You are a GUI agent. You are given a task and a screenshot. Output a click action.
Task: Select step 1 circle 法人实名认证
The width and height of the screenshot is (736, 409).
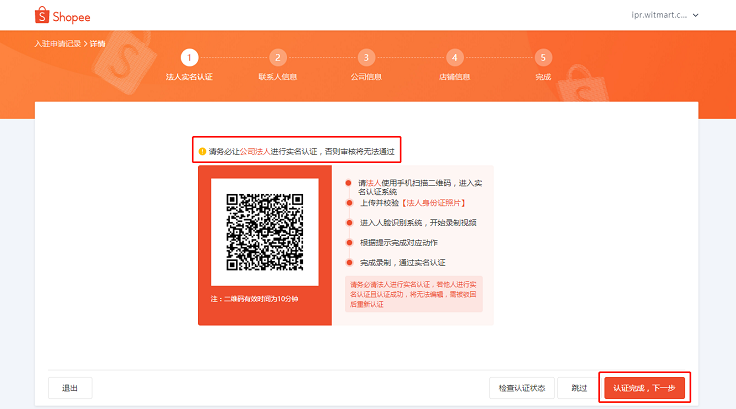[189, 58]
